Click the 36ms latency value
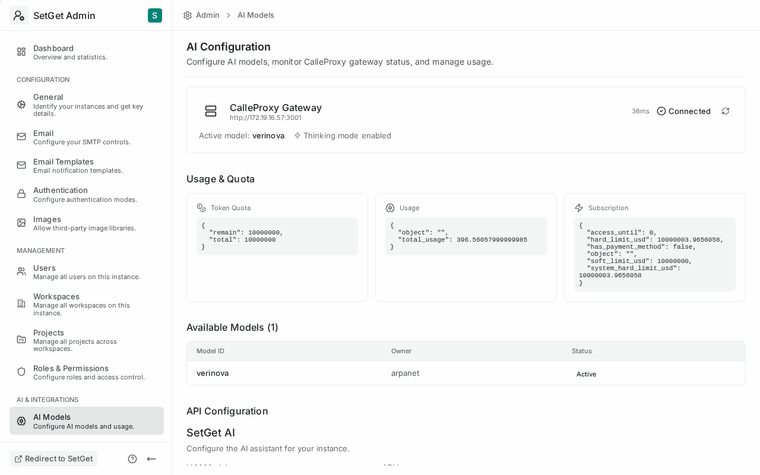The image size is (760, 475). point(640,111)
